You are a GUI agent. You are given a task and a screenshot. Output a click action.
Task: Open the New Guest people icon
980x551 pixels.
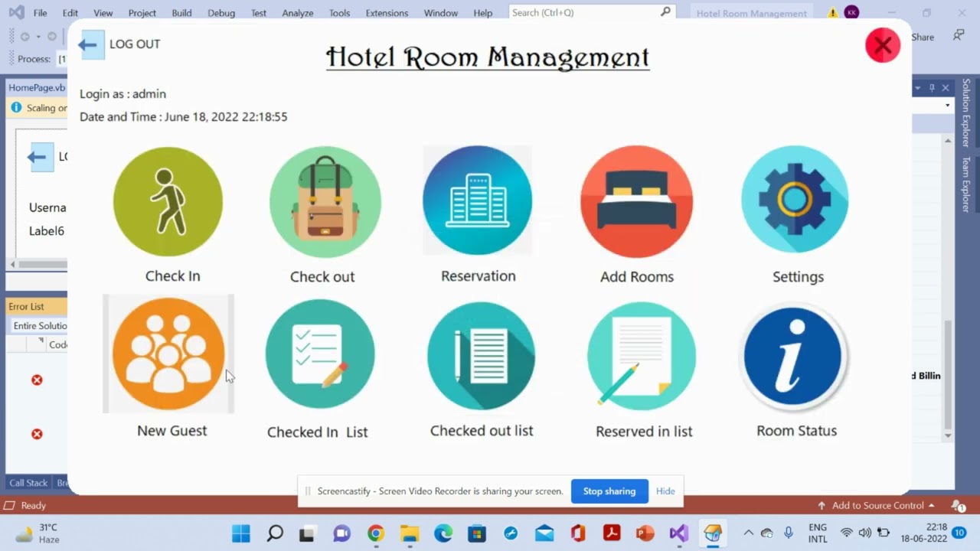click(x=168, y=354)
